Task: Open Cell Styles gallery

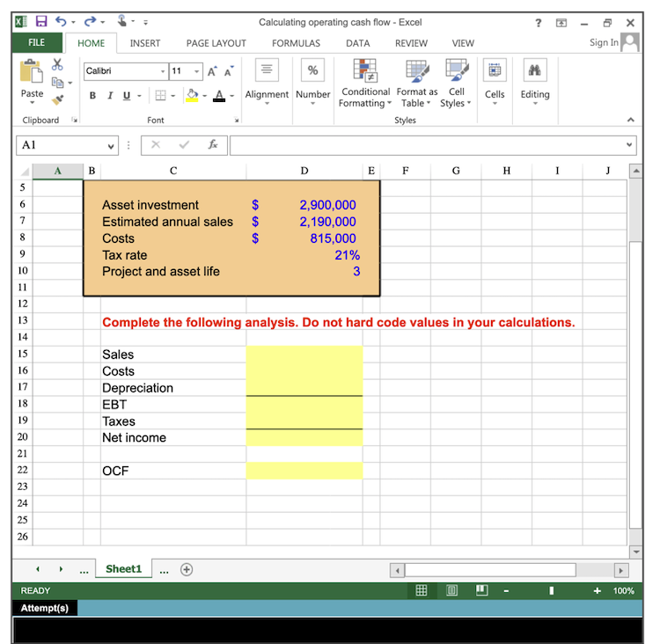Action: point(456,84)
